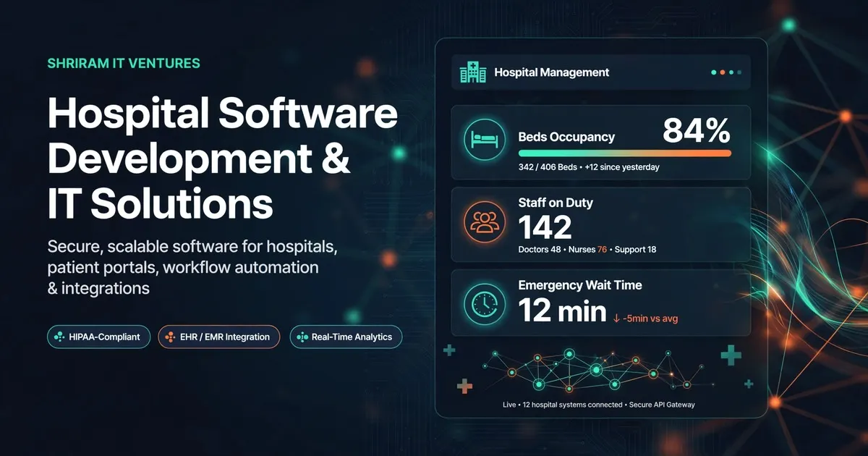This screenshot has height=456, width=868.
Task: Click the down arrow next to -5min vs avg
Action: [616, 318]
